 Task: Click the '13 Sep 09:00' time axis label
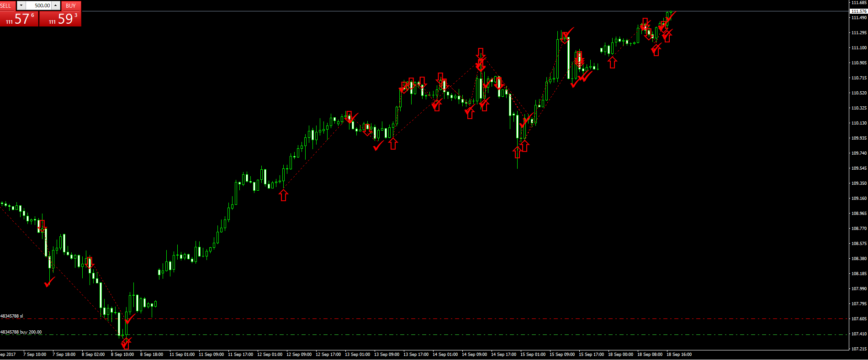tap(387, 355)
